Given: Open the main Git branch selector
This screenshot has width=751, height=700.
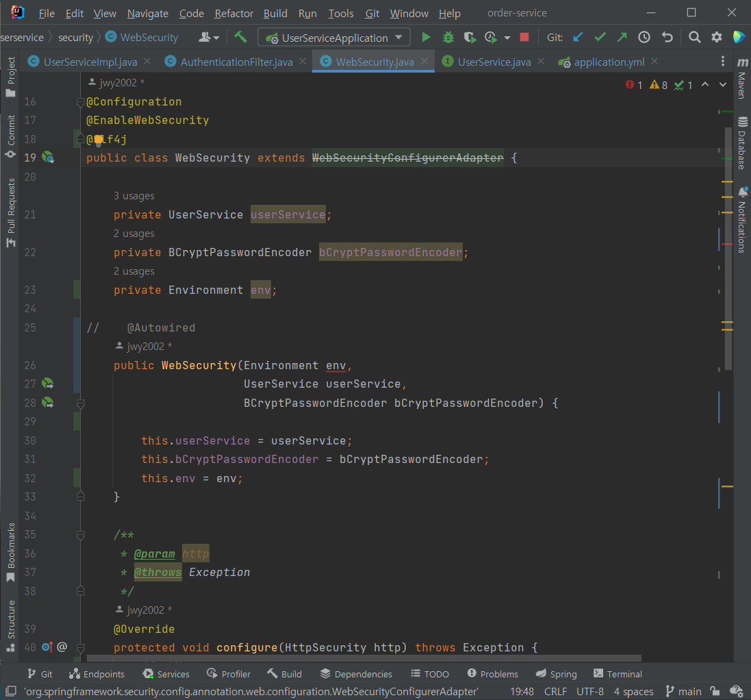Looking at the screenshot, I should pos(683,692).
